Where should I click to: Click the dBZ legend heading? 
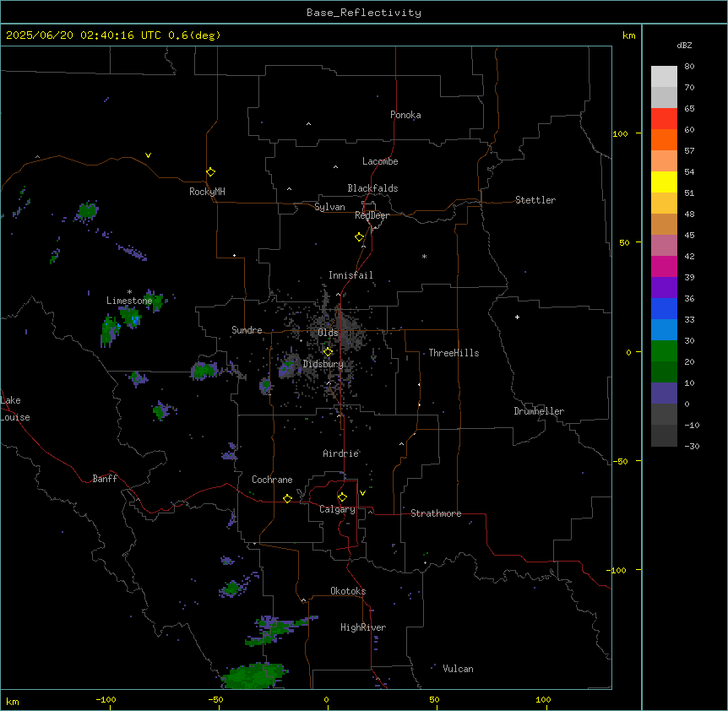click(x=684, y=45)
